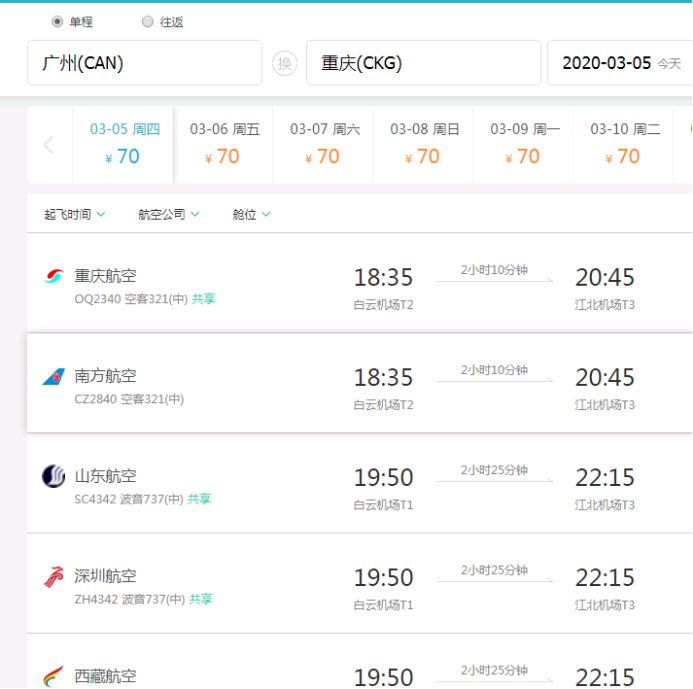The width and height of the screenshot is (693, 689).
Task: Select the 03-06 周五 date tab
Action: [224, 144]
